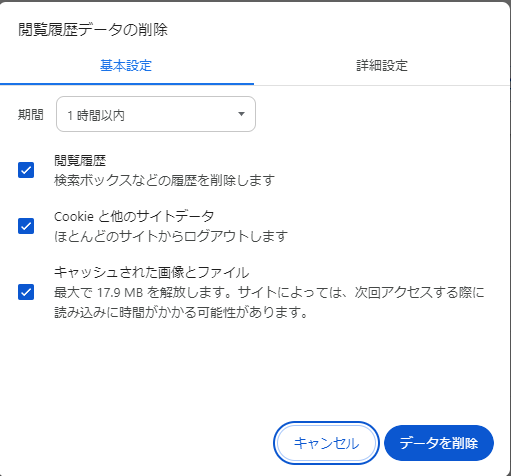The width and height of the screenshot is (511, 476).
Task: Click the キャンセル button
Action: (326, 443)
